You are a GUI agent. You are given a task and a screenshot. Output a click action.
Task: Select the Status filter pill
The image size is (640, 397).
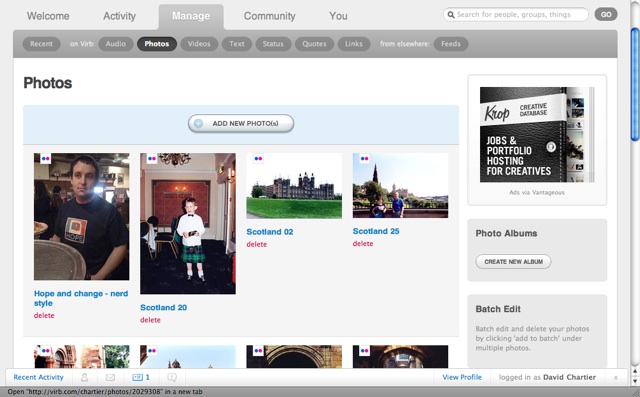pyautogui.click(x=273, y=44)
